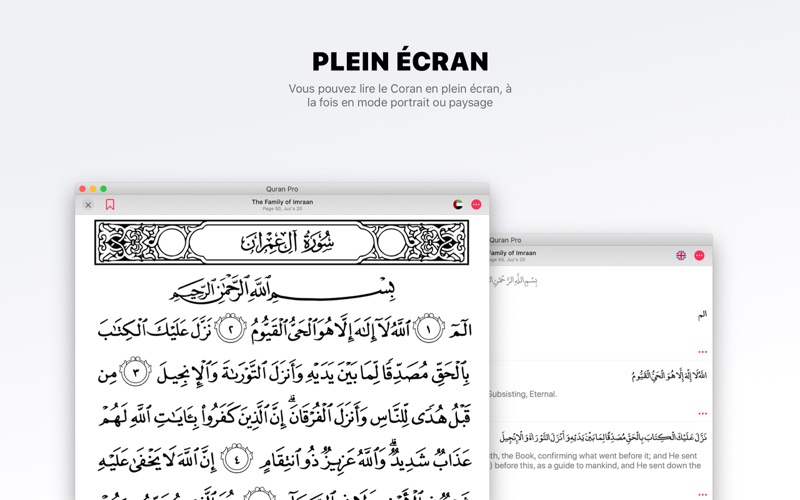Click Arabic verse 3 text in back window
800x500 pixels.
603,437
